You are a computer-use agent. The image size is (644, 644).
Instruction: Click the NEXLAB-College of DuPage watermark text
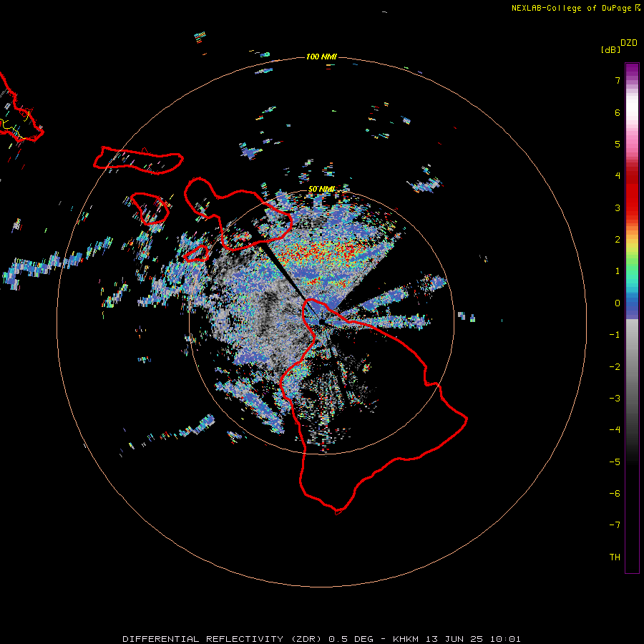click(575, 8)
